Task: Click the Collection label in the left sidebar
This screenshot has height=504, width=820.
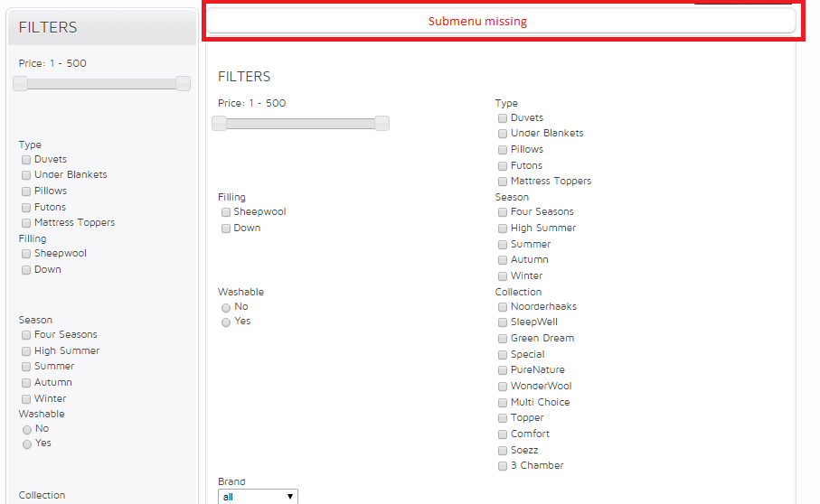Action: 42,495
